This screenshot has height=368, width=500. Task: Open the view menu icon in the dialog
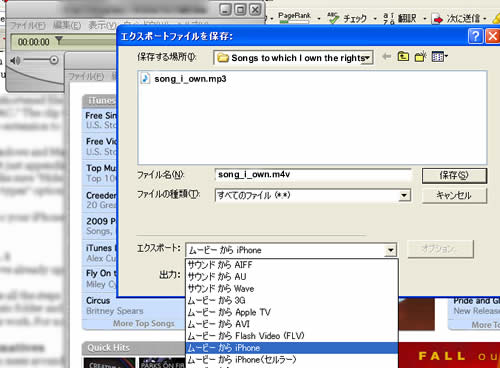pyautogui.click(x=439, y=57)
